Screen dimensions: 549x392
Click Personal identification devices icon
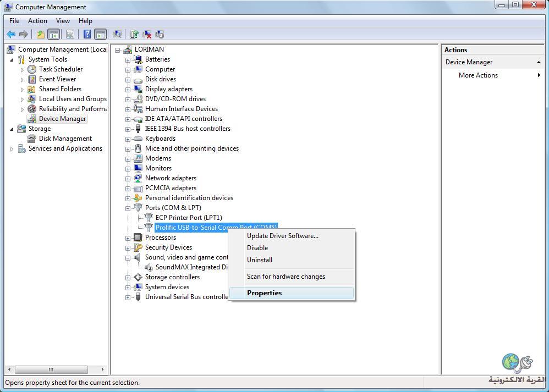138,198
